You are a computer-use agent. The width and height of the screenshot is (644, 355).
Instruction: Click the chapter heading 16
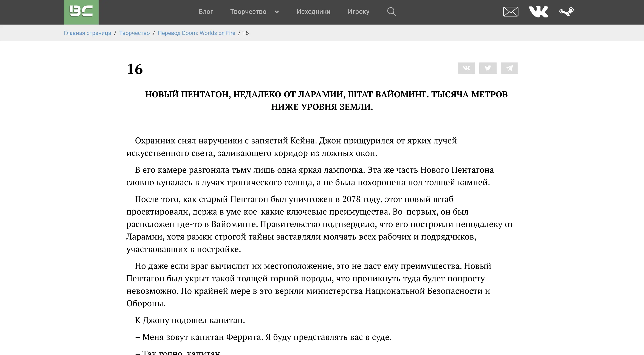click(135, 69)
